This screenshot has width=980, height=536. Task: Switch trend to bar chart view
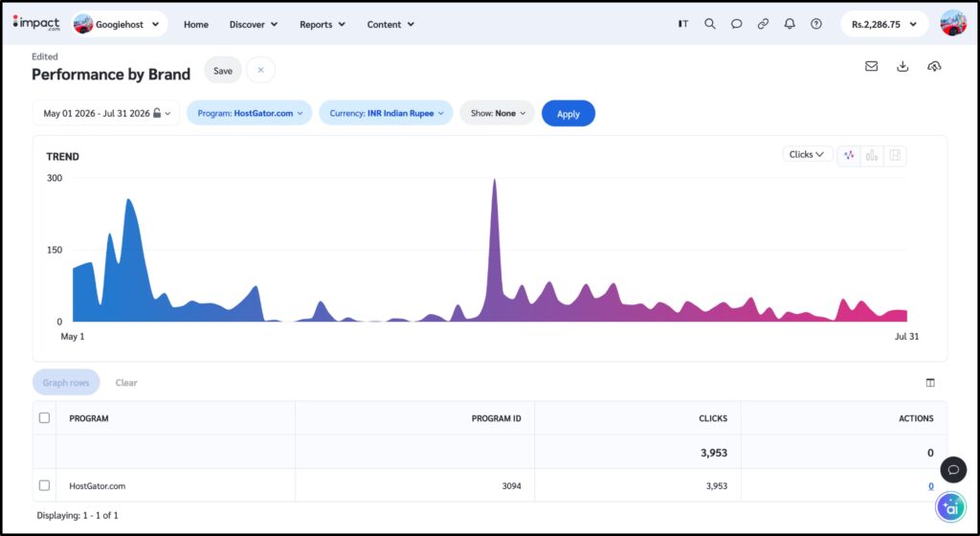pyautogui.click(x=872, y=156)
